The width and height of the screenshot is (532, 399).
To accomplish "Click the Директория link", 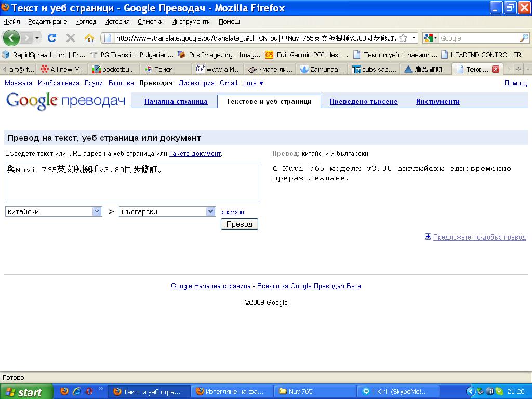I will (x=196, y=83).
